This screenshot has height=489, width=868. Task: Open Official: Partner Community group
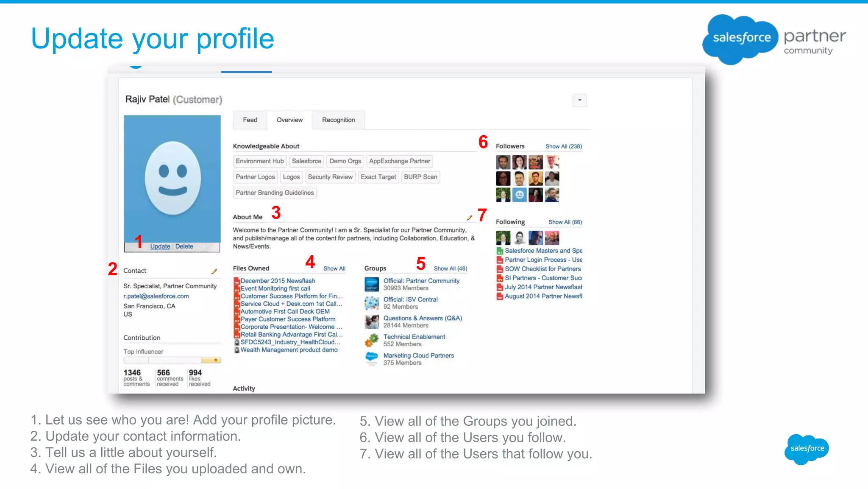(421, 281)
